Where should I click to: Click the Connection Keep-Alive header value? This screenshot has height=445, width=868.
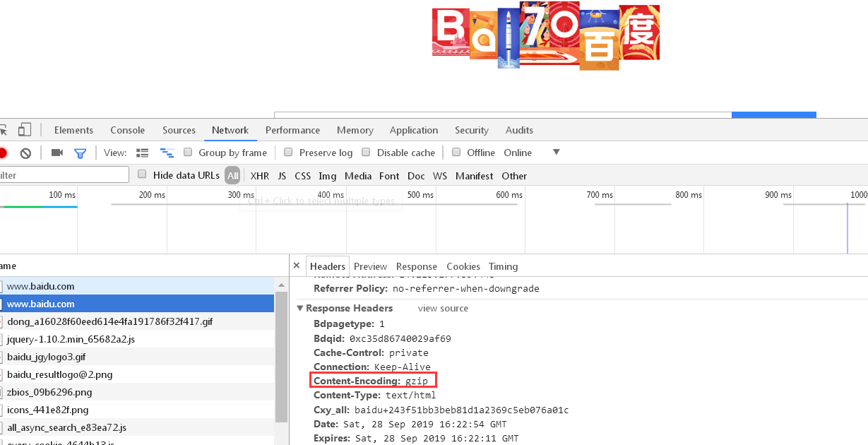[402, 367]
